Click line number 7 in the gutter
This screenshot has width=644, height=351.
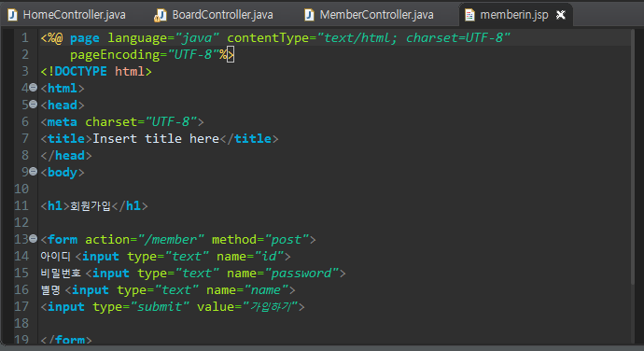(25, 138)
